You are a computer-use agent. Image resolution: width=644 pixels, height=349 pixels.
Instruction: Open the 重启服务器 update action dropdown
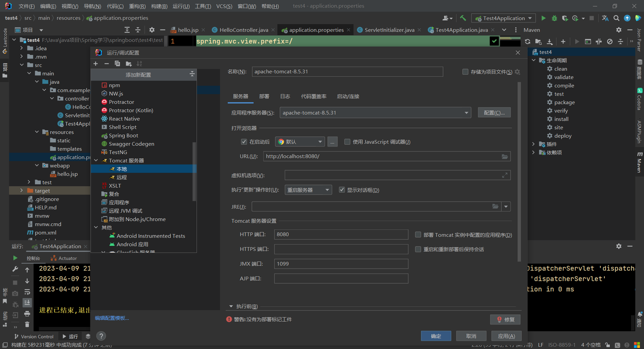tap(308, 190)
